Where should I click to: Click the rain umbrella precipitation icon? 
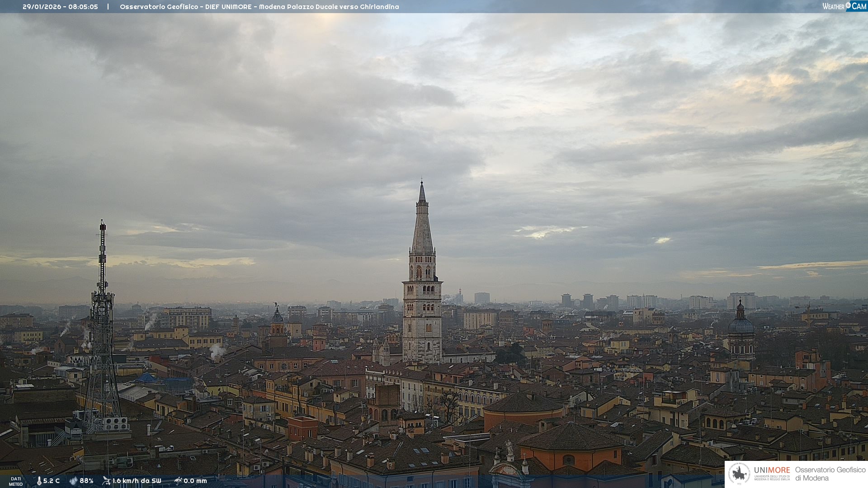point(178,481)
